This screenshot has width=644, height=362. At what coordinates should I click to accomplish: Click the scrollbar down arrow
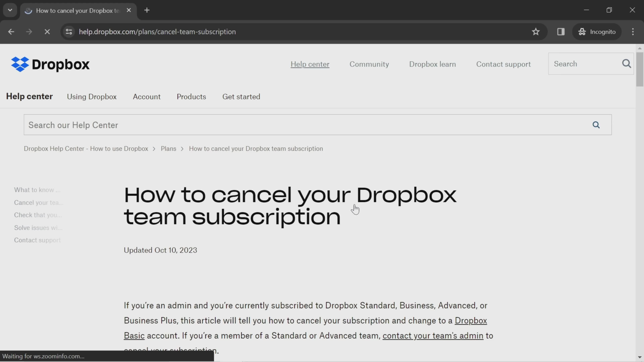[x=639, y=357]
